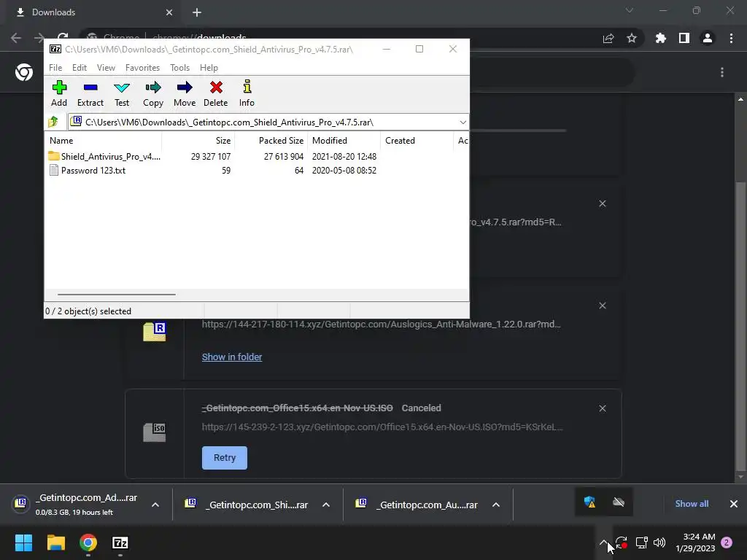Remove the Shield Antivirus download entry
Viewport: 747px width, 560px height.
pyautogui.click(x=602, y=204)
